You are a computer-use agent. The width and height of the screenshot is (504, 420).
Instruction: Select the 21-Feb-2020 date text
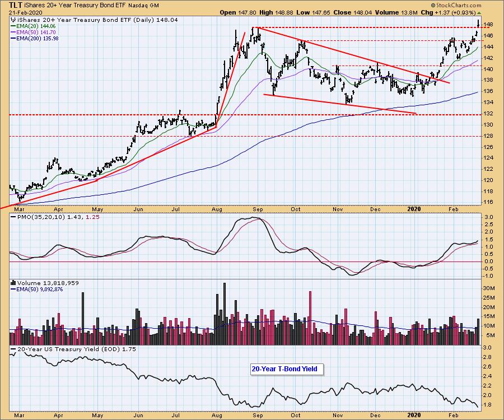point(25,12)
